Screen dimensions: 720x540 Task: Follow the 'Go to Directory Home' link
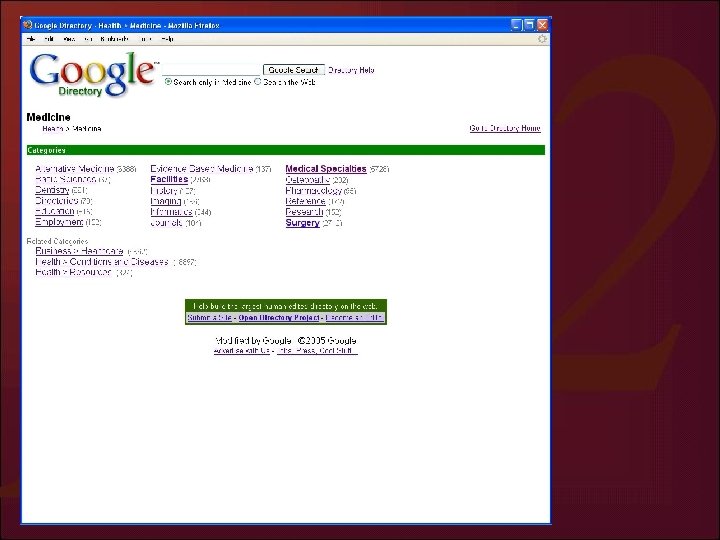coord(505,128)
